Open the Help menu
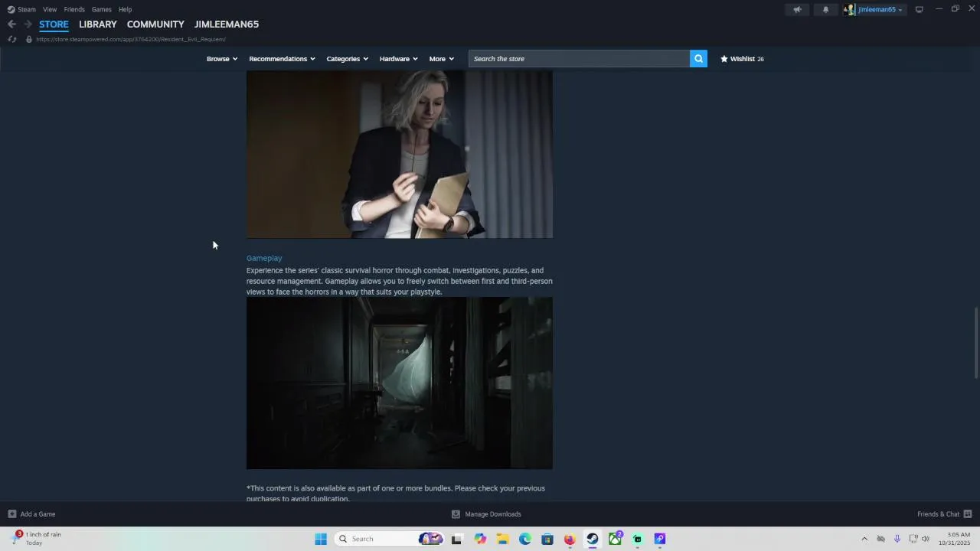 (x=126, y=9)
